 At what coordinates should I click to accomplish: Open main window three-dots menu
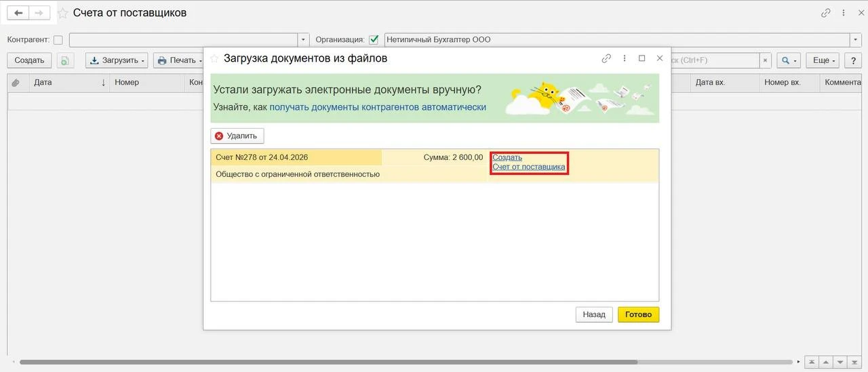tap(844, 13)
